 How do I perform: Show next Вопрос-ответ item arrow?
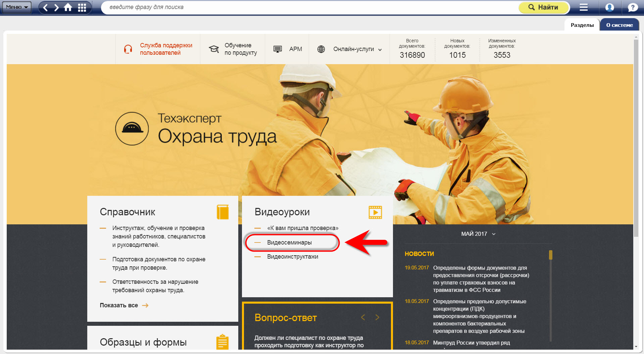tap(377, 317)
